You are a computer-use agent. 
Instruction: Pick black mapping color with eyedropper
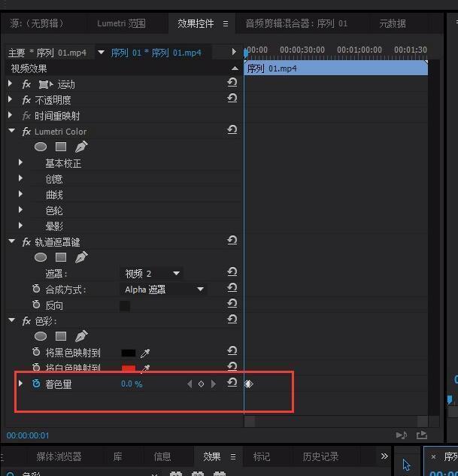click(x=145, y=353)
